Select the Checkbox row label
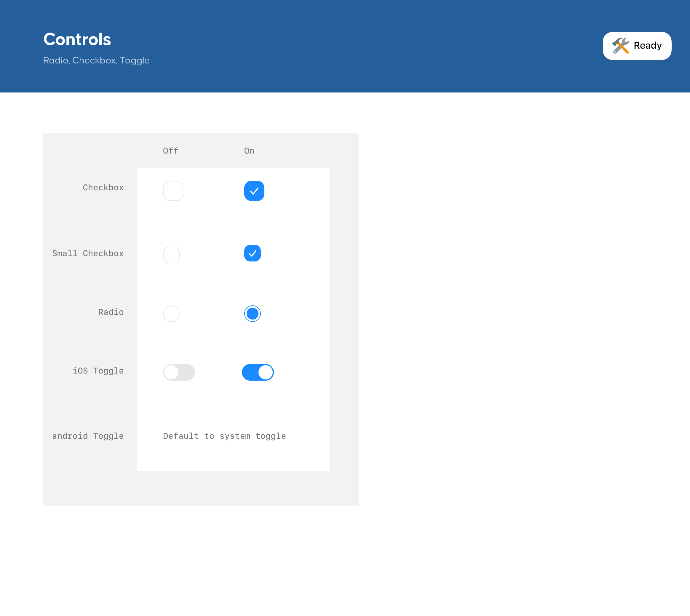Viewport: 690px width, 616px height. [x=103, y=188]
